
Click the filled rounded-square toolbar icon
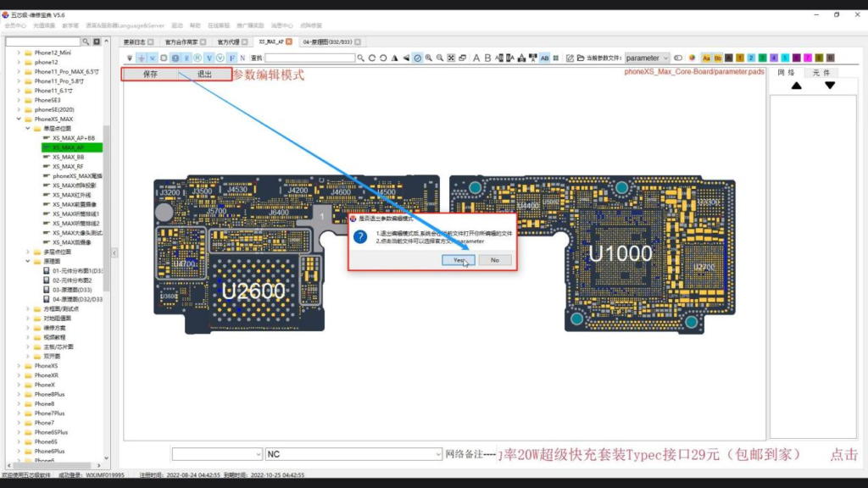click(175, 58)
